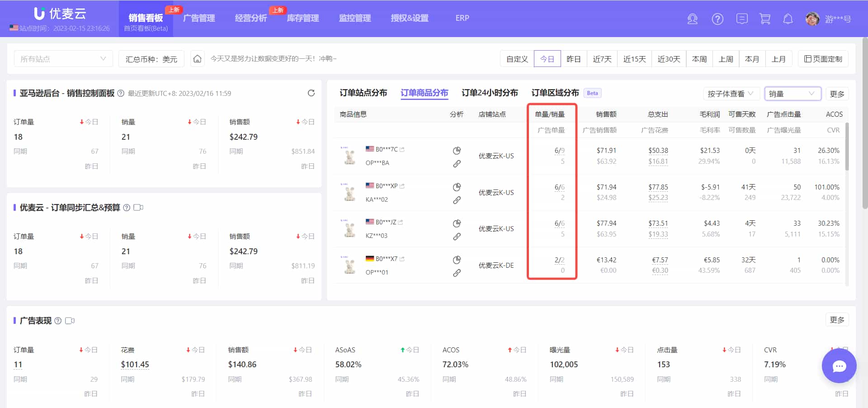Open the 汇总币种: 美元 currency selector
Viewport: 868px width, 408px height.
(x=151, y=59)
